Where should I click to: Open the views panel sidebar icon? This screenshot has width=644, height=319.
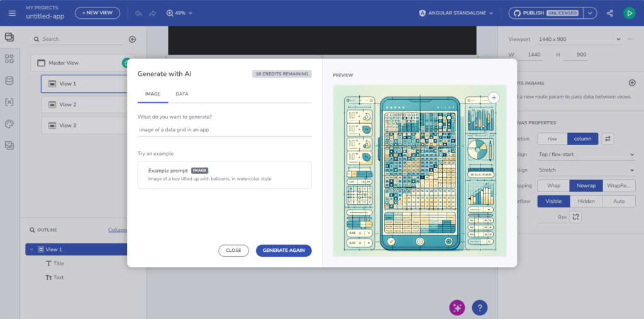9,37
